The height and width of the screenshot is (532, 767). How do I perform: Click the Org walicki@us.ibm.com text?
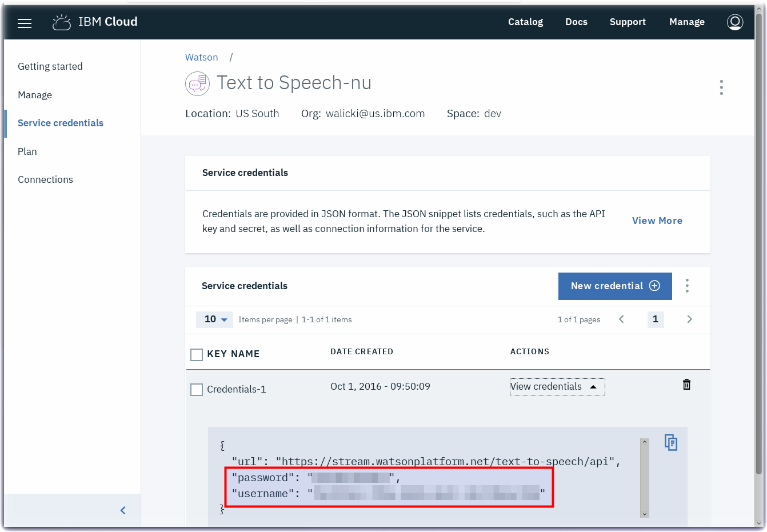pos(363,114)
